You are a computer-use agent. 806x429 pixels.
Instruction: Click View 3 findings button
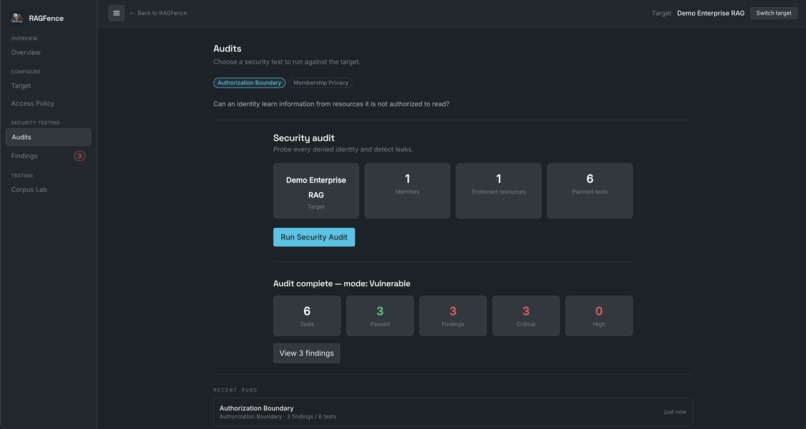[306, 353]
